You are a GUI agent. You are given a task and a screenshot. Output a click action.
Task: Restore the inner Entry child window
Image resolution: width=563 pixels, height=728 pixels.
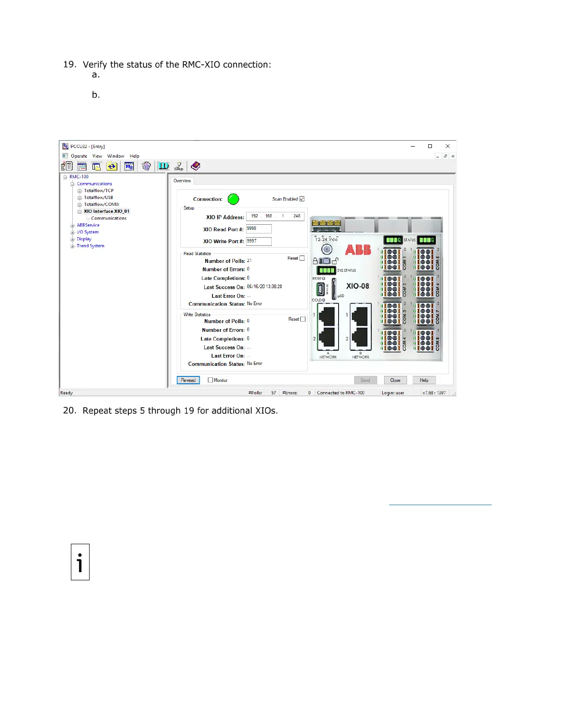(x=445, y=156)
